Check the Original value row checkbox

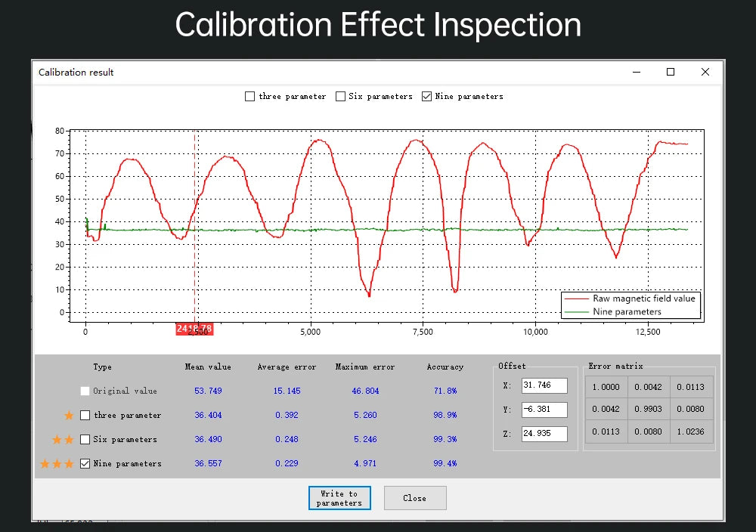point(85,391)
